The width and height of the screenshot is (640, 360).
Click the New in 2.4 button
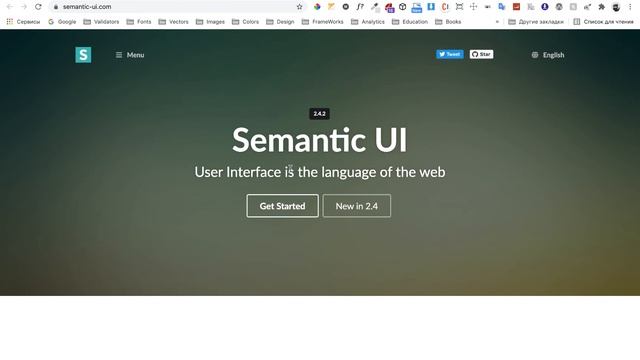click(x=357, y=206)
